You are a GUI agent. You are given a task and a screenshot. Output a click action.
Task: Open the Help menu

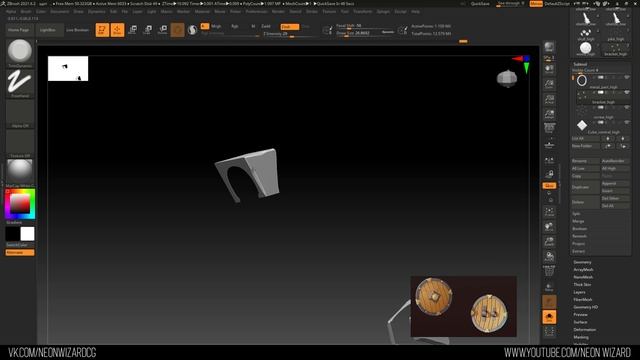[416, 11]
